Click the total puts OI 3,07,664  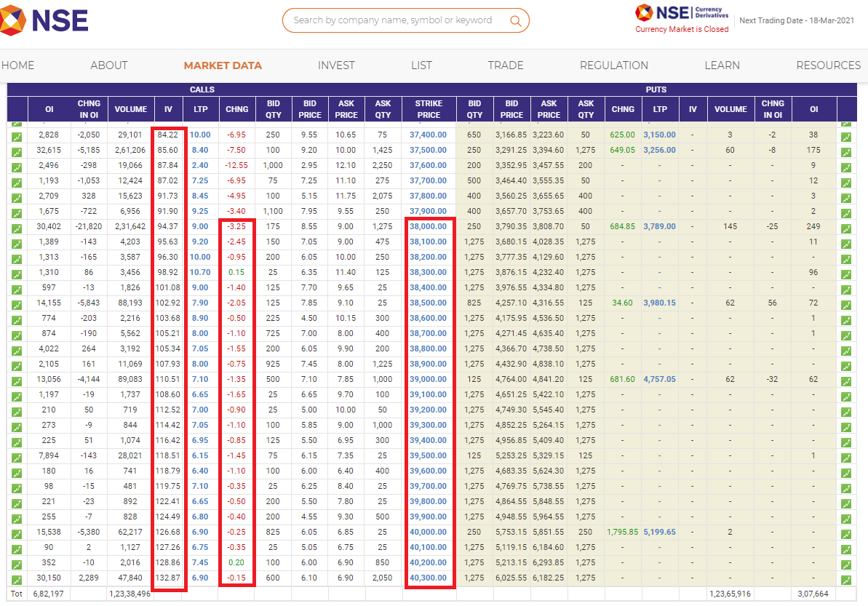[813, 594]
